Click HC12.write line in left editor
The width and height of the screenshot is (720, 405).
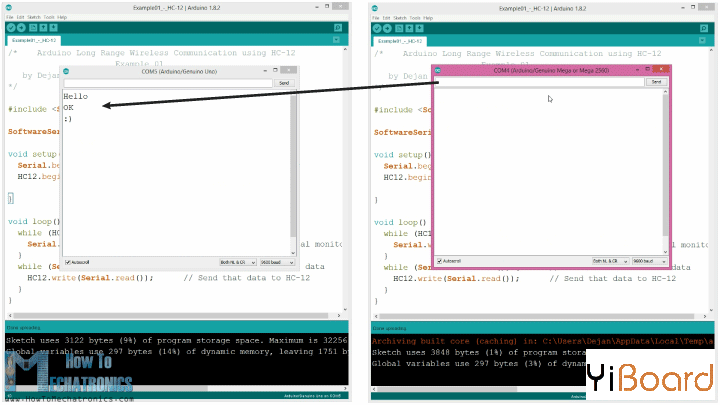pyautogui.click(x=169, y=278)
